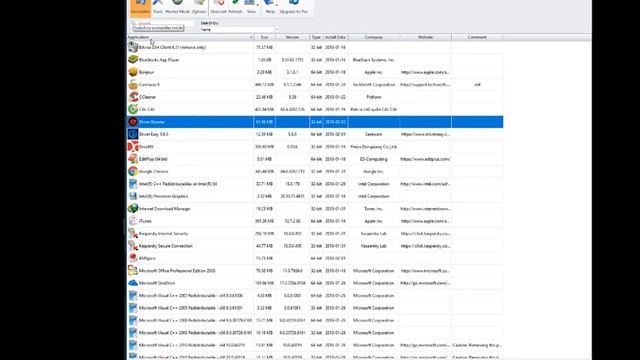The width and height of the screenshot is (640, 360).
Task: Sort by the Application column header
Action: click(x=190, y=37)
